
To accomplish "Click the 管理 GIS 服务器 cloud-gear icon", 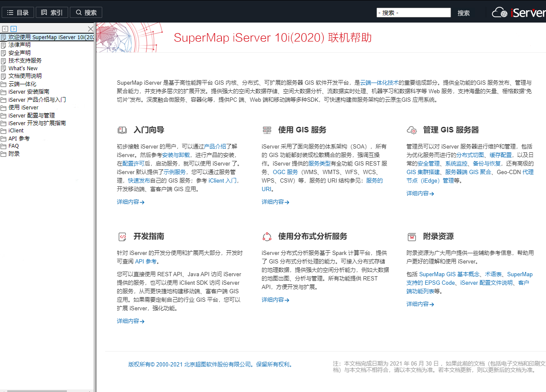I will click(x=412, y=130).
